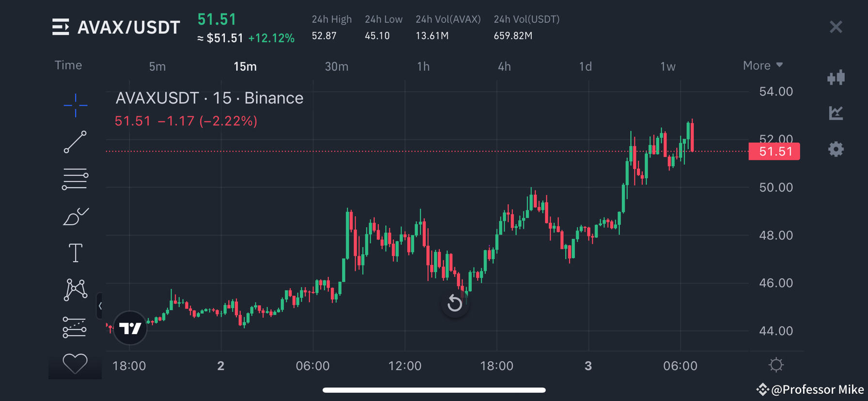Select the XABCD pattern tool
The image size is (868, 401).
click(76, 290)
